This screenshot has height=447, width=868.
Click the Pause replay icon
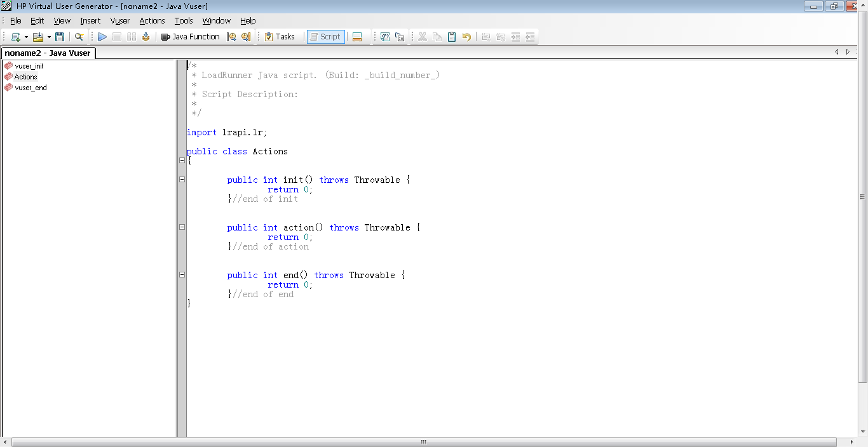(x=132, y=37)
